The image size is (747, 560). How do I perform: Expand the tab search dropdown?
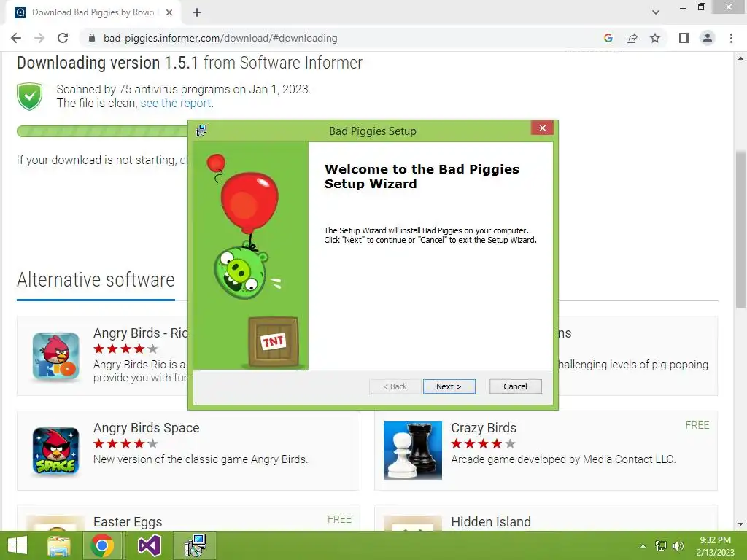[x=656, y=12]
